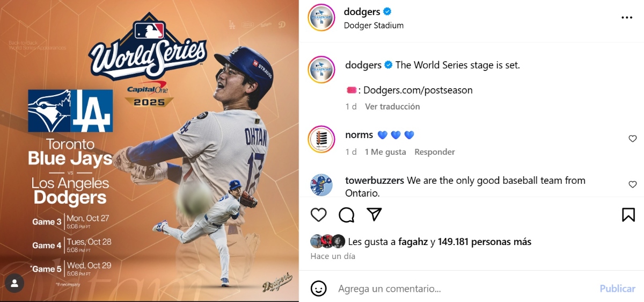Click Ver traducción under the caption
Image resolution: width=644 pixels, height=302 pixels.
(x=392, y=106)
